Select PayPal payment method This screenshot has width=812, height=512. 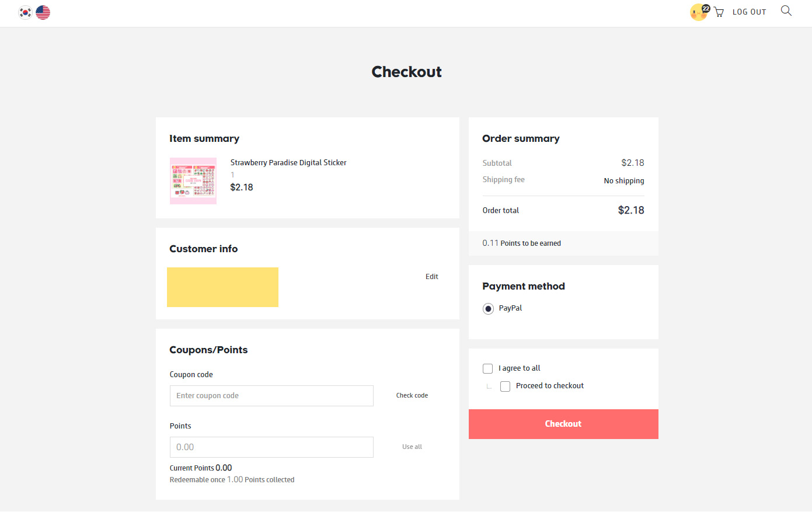[x=488, y=309]
